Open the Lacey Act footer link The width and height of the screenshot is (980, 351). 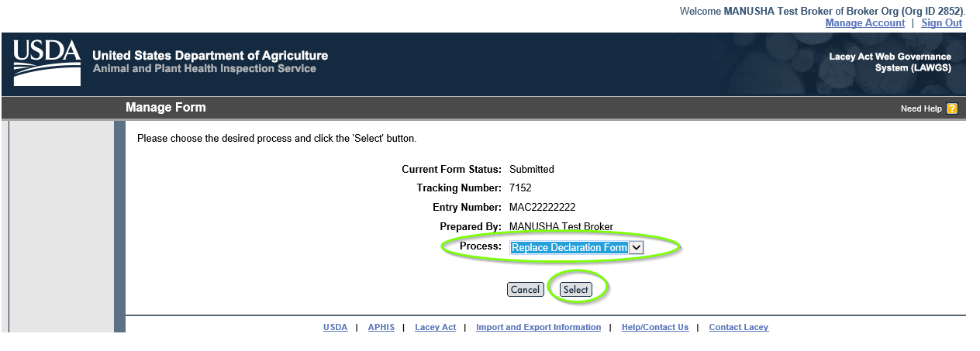tap(435, 327)
